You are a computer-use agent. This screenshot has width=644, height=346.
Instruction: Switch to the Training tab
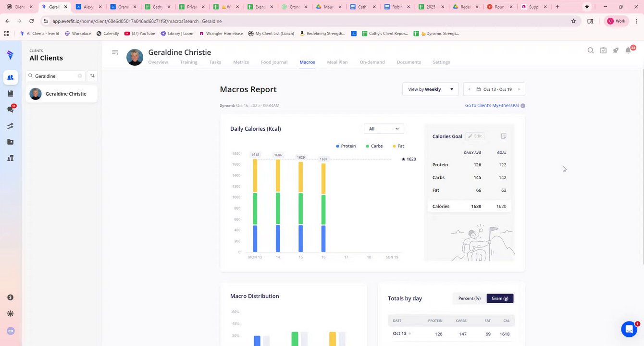coord(189,62)
